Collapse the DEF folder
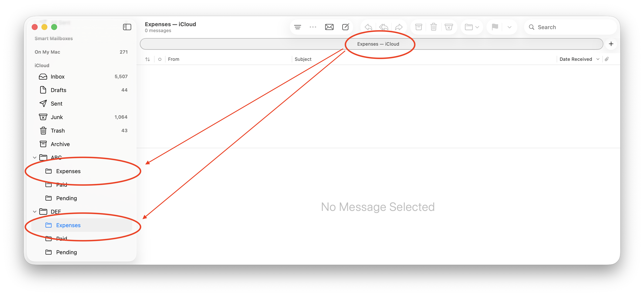The height and width of the screenshot is (296, 644). pos(34,212)
